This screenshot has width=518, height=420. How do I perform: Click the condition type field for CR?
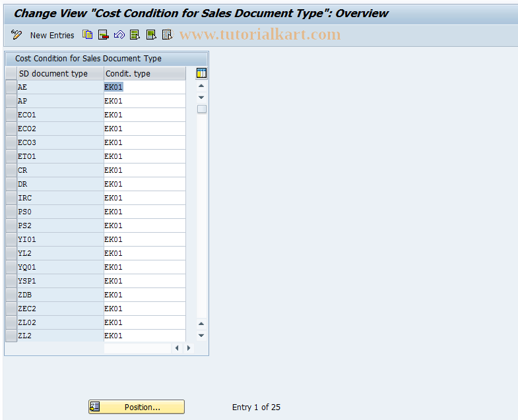coord(145,170)
